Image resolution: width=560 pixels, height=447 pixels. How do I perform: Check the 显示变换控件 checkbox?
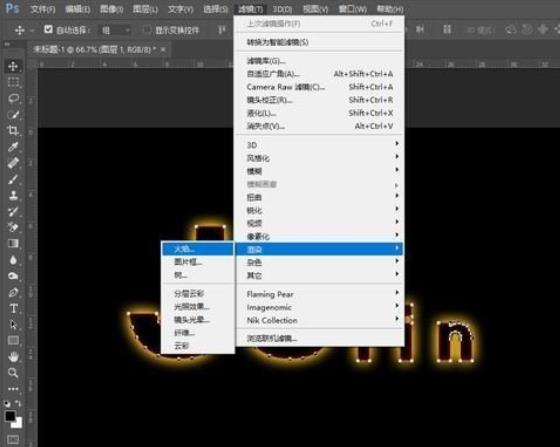point(146,30)
